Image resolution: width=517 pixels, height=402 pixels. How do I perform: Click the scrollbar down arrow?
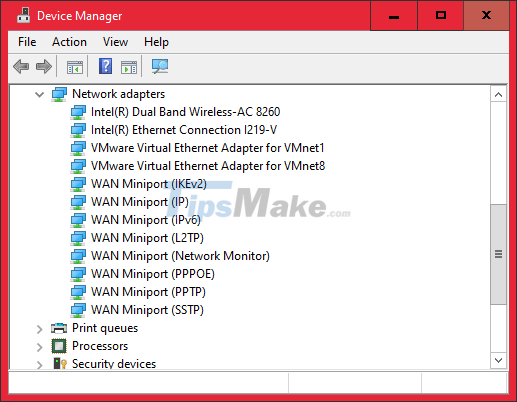(498, 360)
